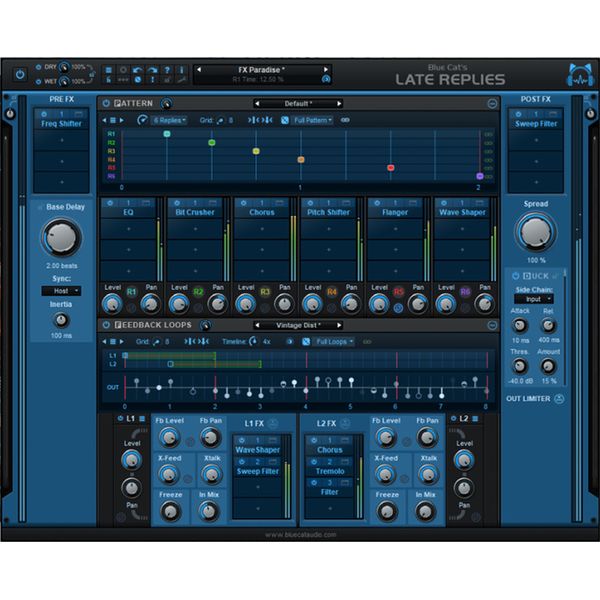This screenshot has width=600, height=600.
Task: Collapse the FEEDBACK LOOPS section minus icon
Action: click(492, 325)
